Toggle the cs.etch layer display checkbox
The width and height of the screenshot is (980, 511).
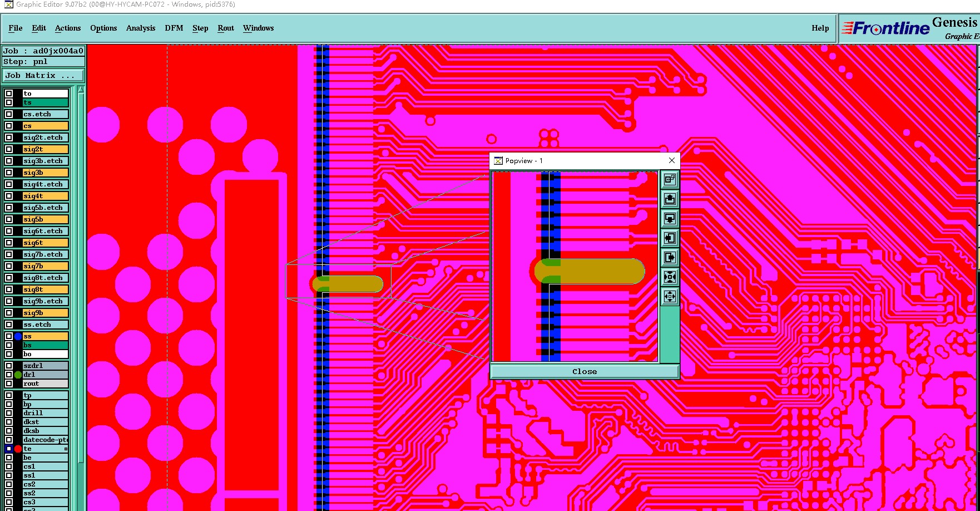pos(9,114)
